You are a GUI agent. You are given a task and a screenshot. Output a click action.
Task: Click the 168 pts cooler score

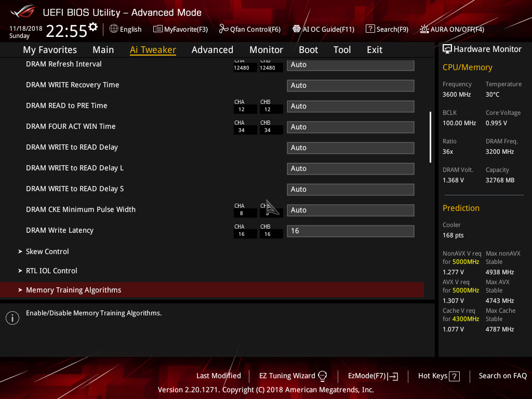[x=453, y=235]
